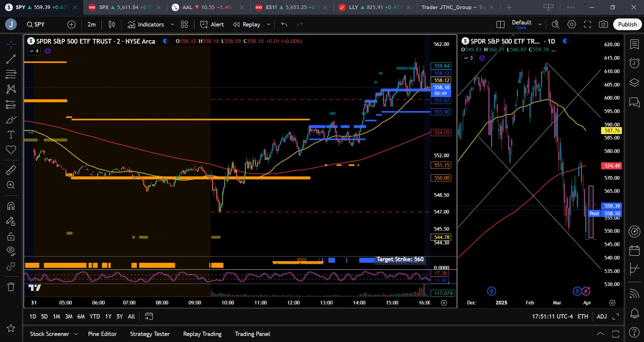Take a chart snapshot with the camera
644x342 pixels.
[x=603, y=24]
